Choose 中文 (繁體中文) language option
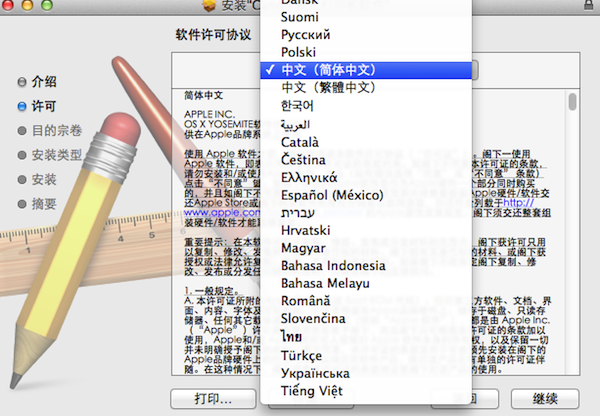The image size is (600, 416). tap(365, 88)
